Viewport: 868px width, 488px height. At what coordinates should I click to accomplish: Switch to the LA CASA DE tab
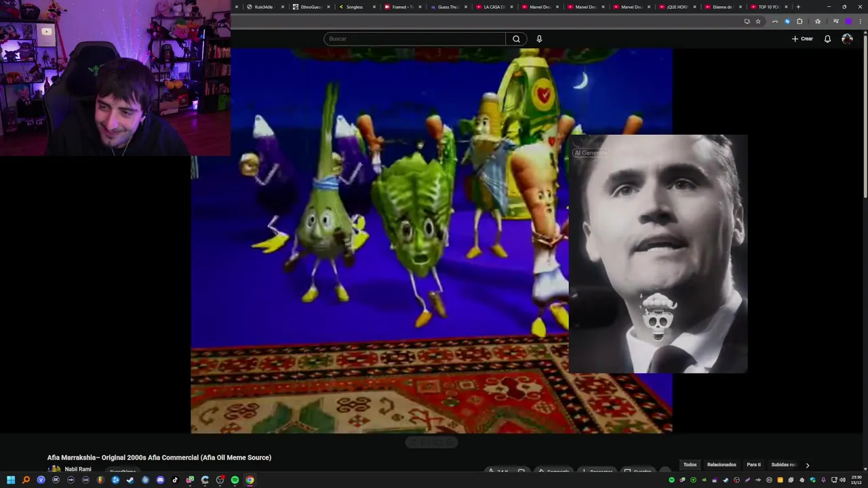pos(494,7)
